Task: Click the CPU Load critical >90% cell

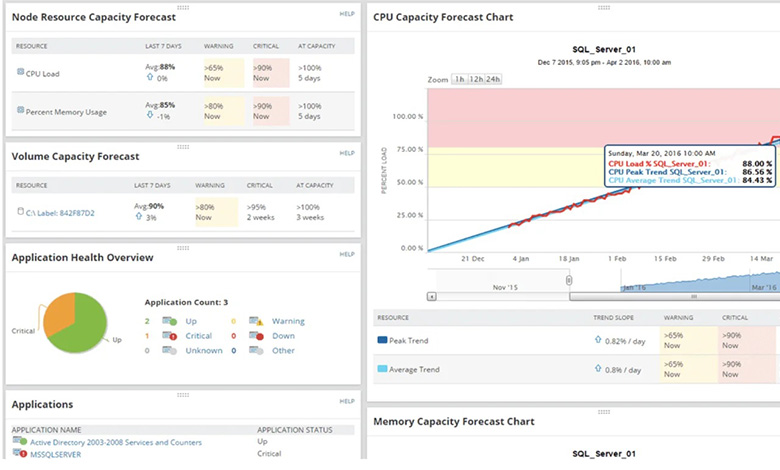Action: (271, 73)
